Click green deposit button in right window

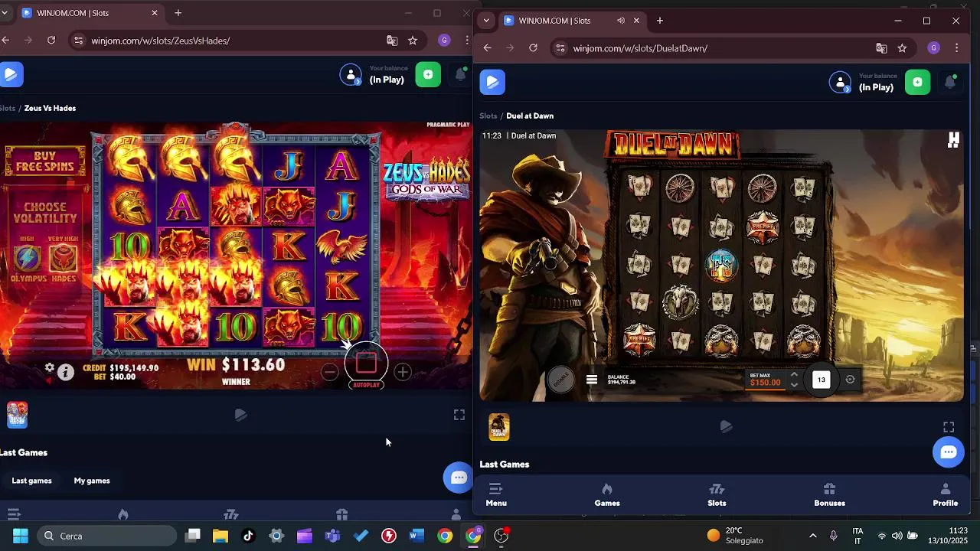coord(917,82)
